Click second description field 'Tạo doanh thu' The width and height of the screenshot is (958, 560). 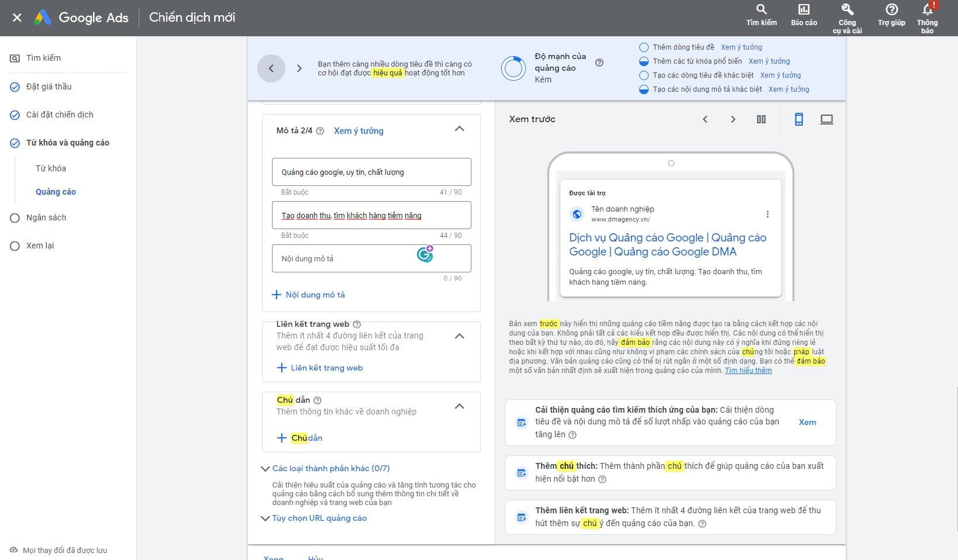coord(371,215)
